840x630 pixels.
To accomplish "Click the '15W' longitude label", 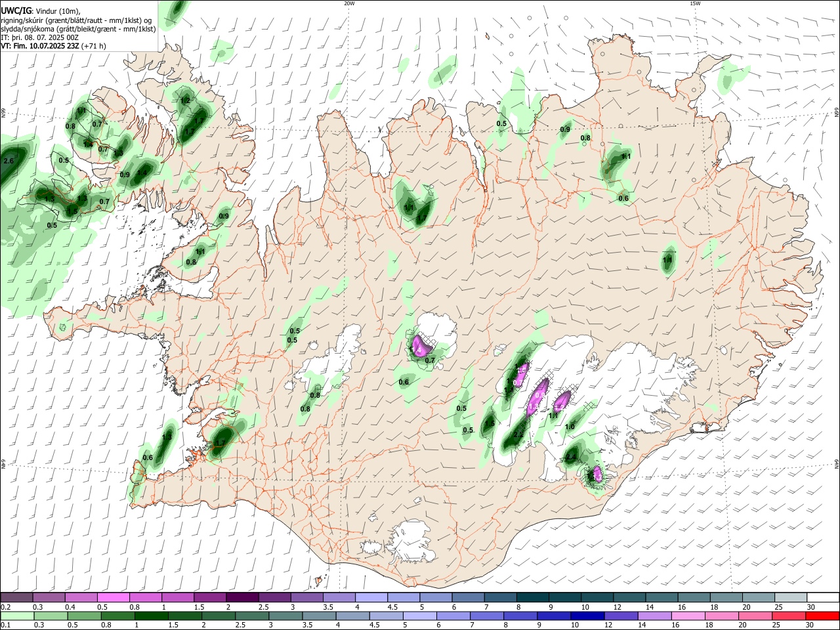I will point(695,3).
